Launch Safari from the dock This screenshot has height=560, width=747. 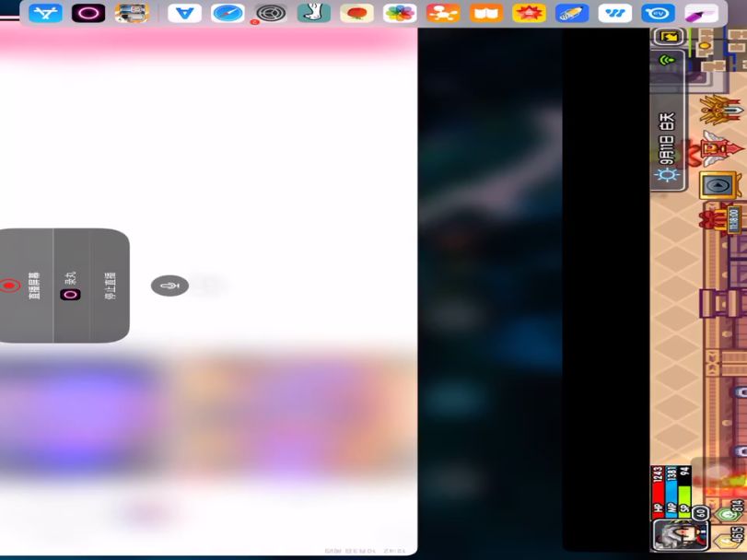click(228, 13)
